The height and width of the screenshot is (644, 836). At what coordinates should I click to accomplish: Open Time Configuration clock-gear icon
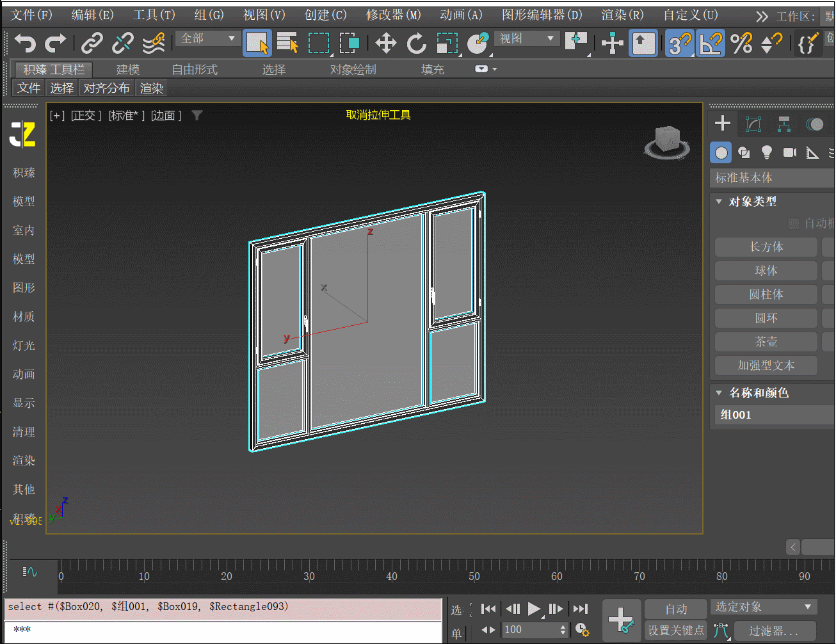582,630
